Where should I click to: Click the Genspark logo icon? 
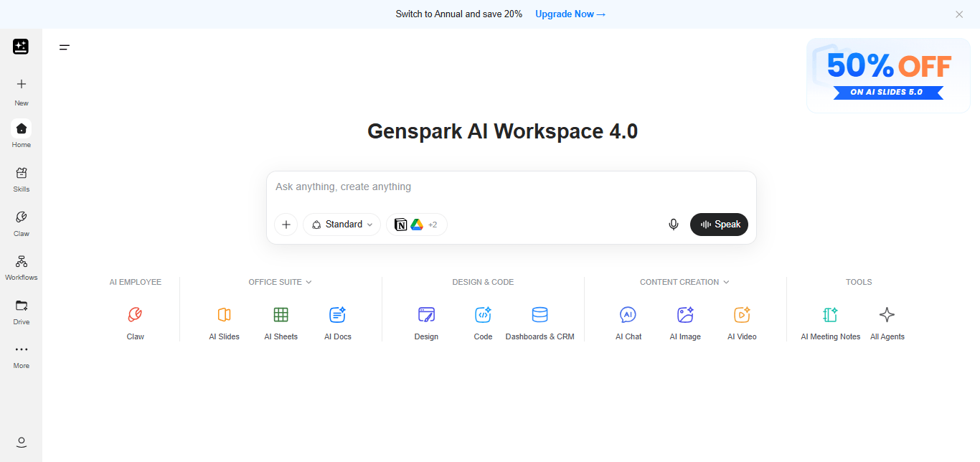tap(21, 47)
